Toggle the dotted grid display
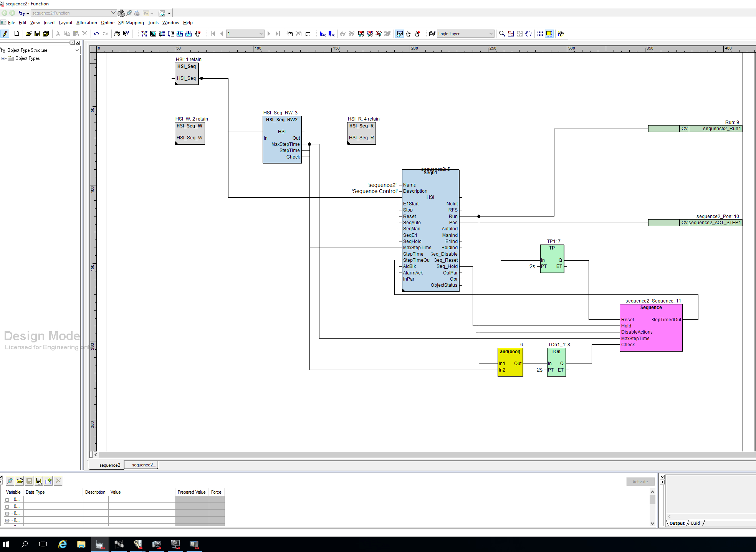 pos(540,34)
